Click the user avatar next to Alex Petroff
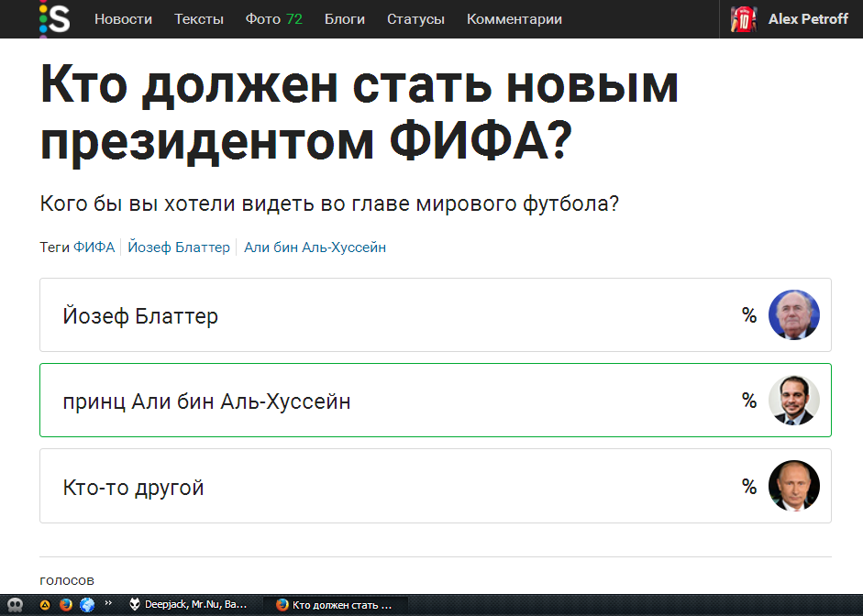 click(x=744, y=19)
